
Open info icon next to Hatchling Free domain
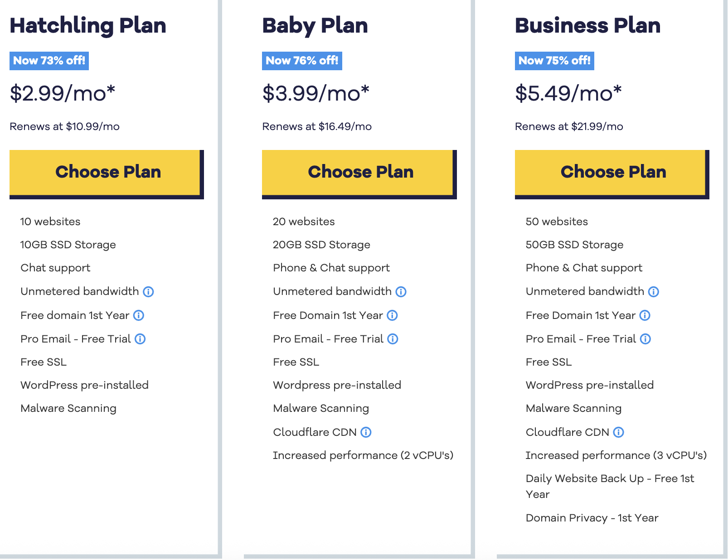(139, 315)
